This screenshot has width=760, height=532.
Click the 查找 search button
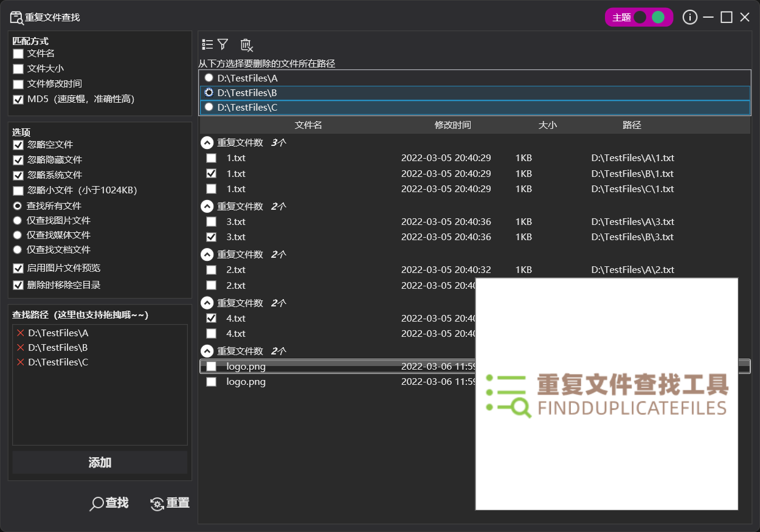click(x=109, y=503)
